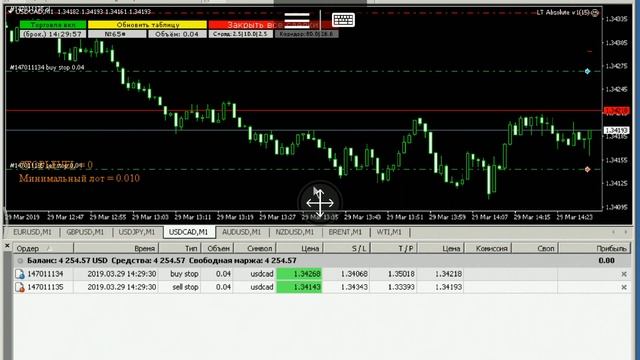Open the remote session hamburger menu
Image resolution: width=640 pixels, height=360 pixels.
click(x=297, y=19)
